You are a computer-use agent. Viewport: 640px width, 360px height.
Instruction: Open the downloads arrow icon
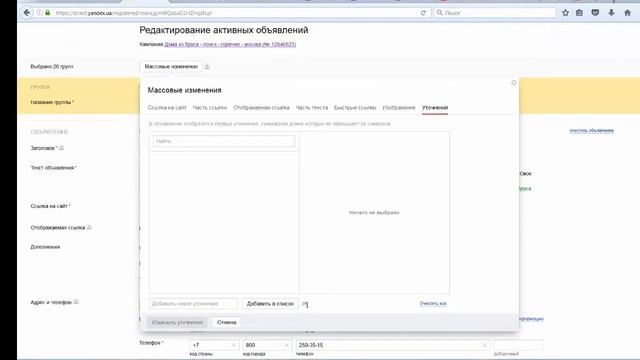611,13
